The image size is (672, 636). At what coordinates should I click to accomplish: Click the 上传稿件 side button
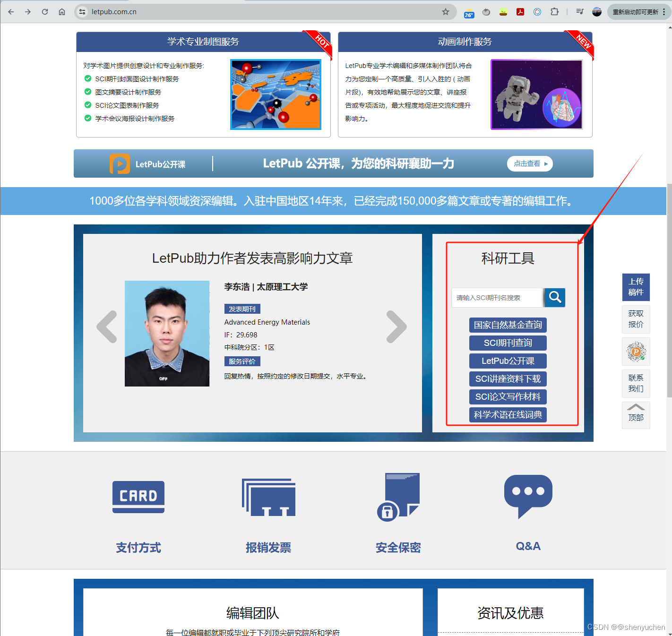pyautogui.click(x=636, y=287)
